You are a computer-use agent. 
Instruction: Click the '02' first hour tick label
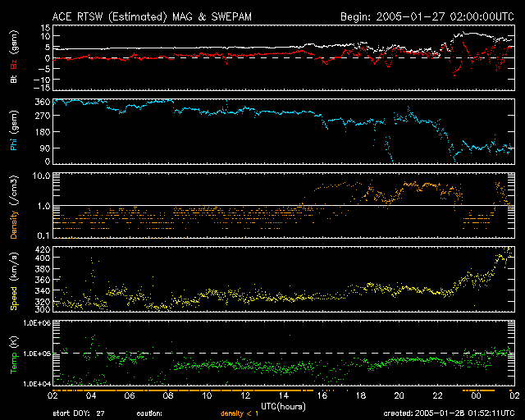pos(52,396)
